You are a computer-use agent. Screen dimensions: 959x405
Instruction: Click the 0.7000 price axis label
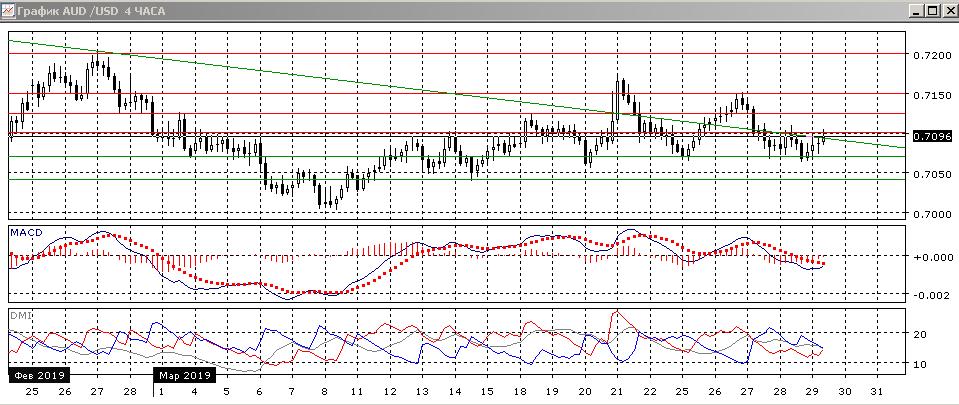coord(930,214)
